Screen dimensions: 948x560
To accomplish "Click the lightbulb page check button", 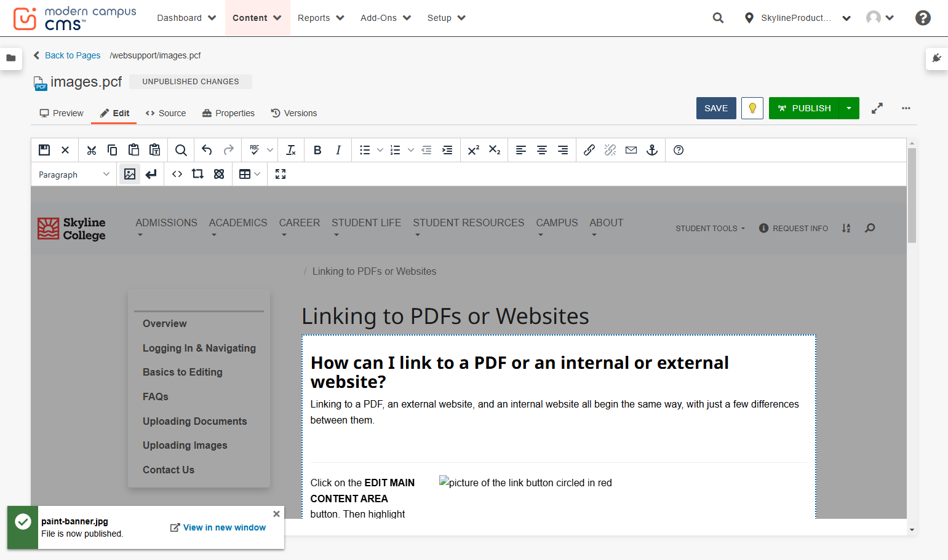I will pos(752,108).
